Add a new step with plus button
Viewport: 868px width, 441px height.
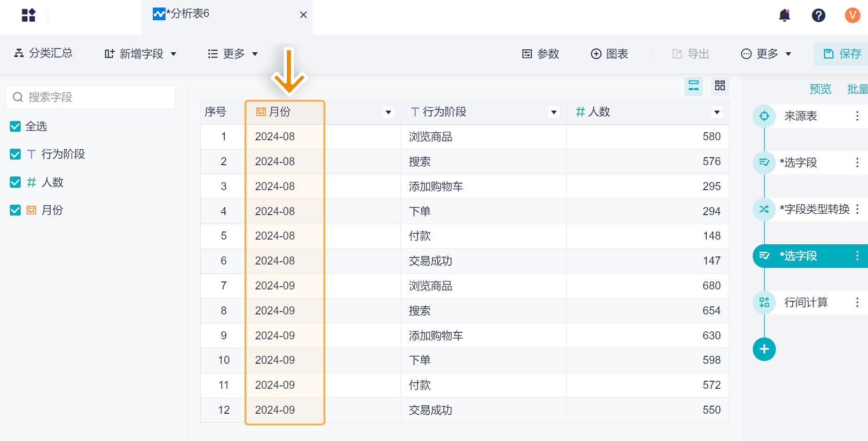764,349
